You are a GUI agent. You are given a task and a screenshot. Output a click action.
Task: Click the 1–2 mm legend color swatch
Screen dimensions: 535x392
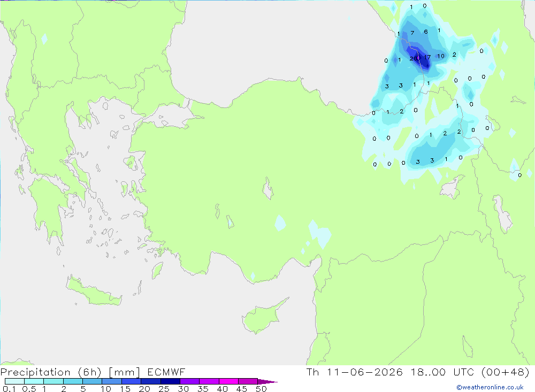coord(53,381)
